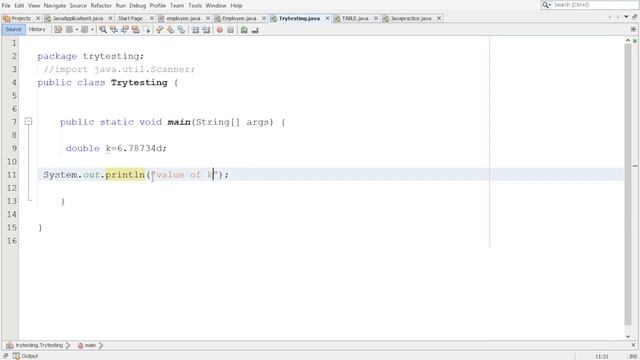Click Previous Bookmark icon

pos(160,30)
